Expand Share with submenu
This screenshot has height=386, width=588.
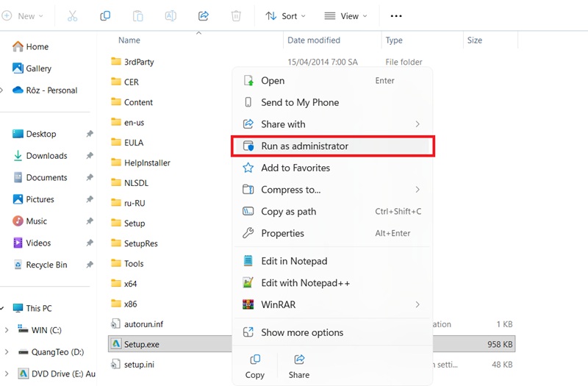pyautogui.click(x=331, y=124)
